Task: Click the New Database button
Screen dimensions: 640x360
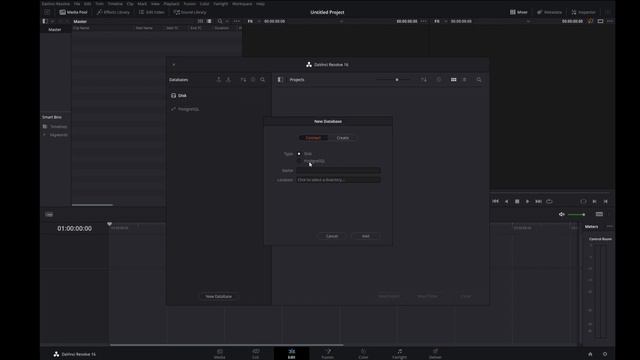Action: [219, 296]
